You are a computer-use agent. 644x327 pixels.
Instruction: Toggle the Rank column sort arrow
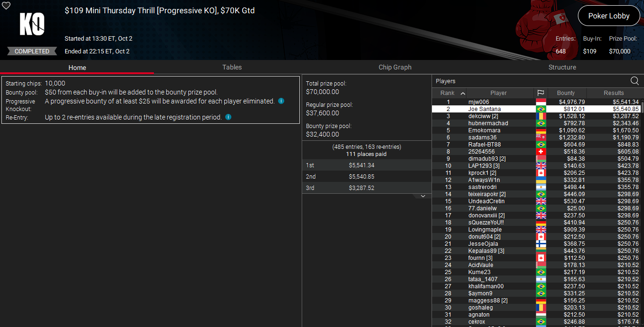tap(463, 93)
